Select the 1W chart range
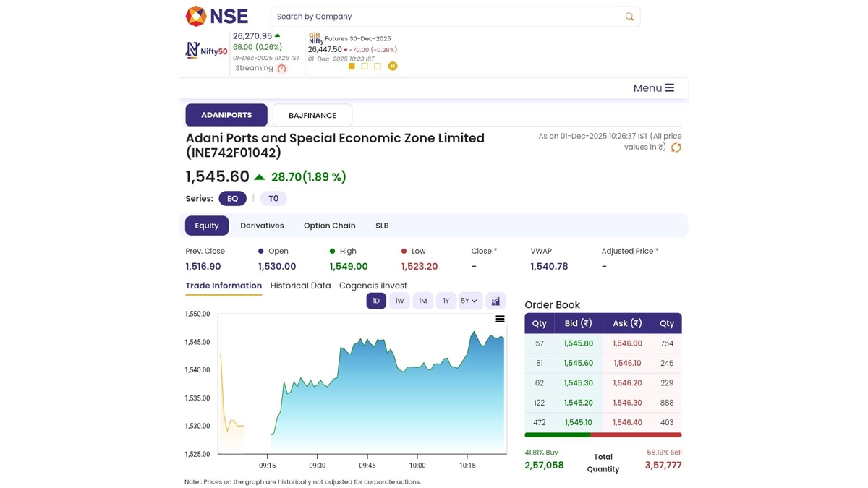The height and width of the screenshot is (488, 868). (399, 301)
